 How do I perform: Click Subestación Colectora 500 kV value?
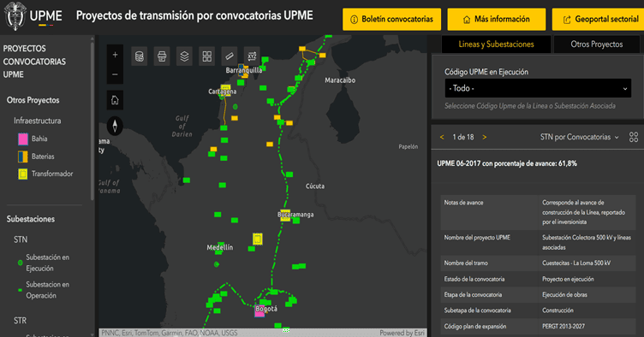click(x=587, y=242)
